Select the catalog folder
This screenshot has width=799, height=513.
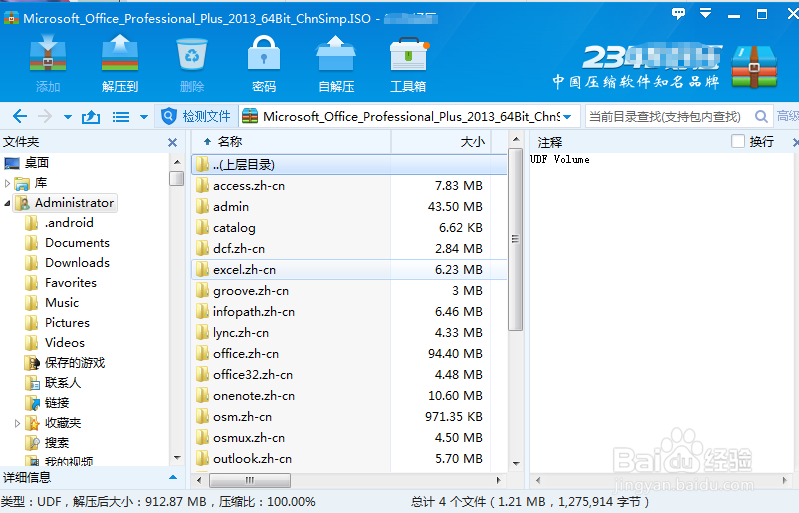click(x=349, y=228)
